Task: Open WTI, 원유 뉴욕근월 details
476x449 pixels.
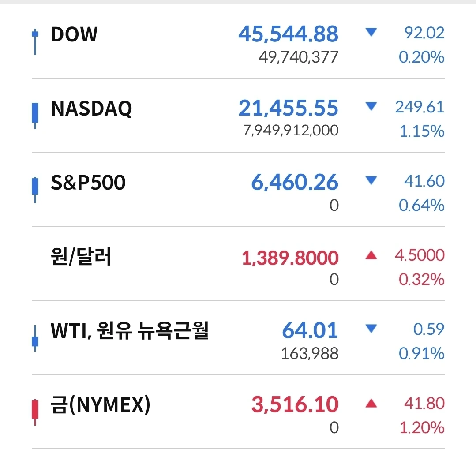Action: (x=129, y=331)
